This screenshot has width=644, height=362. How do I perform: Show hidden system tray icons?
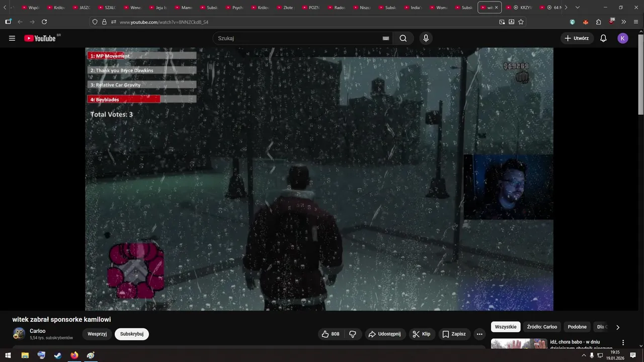(x=584, y=355)
